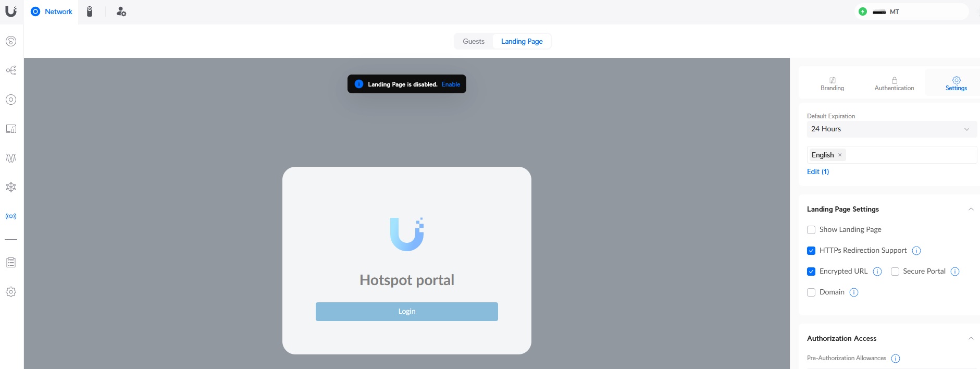The height and width of the screenshot is (369, 980).
Task: Click the portal preview UniFi logo
Action: tap(407, 234)
